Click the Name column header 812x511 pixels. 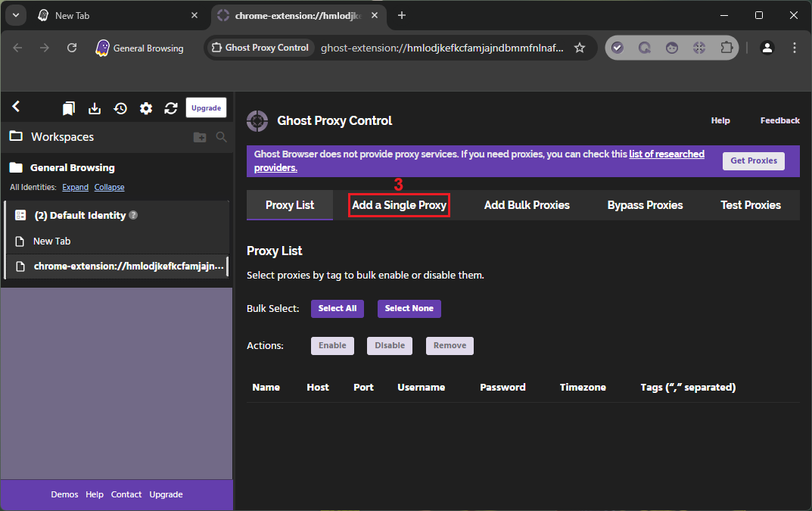coord(266,387)
